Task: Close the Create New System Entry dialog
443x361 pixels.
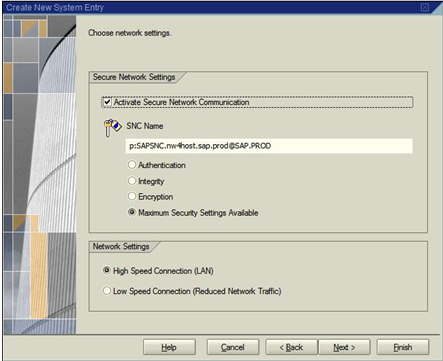Action: point(425,7)
